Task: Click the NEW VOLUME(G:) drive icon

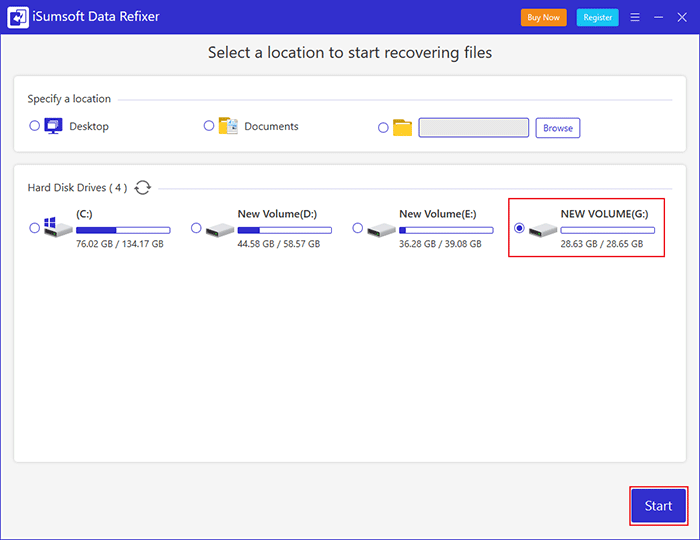Action: click(x=543, y=230)
